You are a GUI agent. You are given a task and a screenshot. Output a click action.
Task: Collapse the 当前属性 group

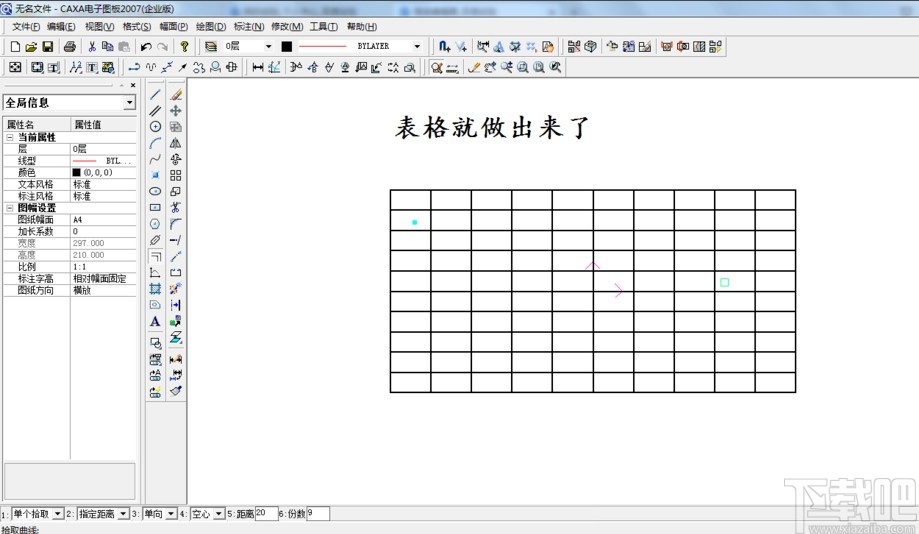point(10,137)
